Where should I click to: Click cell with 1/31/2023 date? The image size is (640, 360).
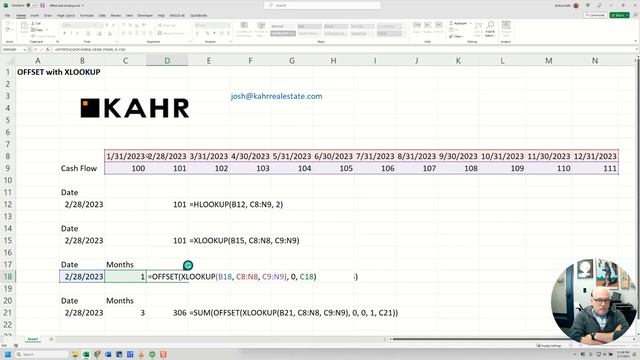(125, 156)
